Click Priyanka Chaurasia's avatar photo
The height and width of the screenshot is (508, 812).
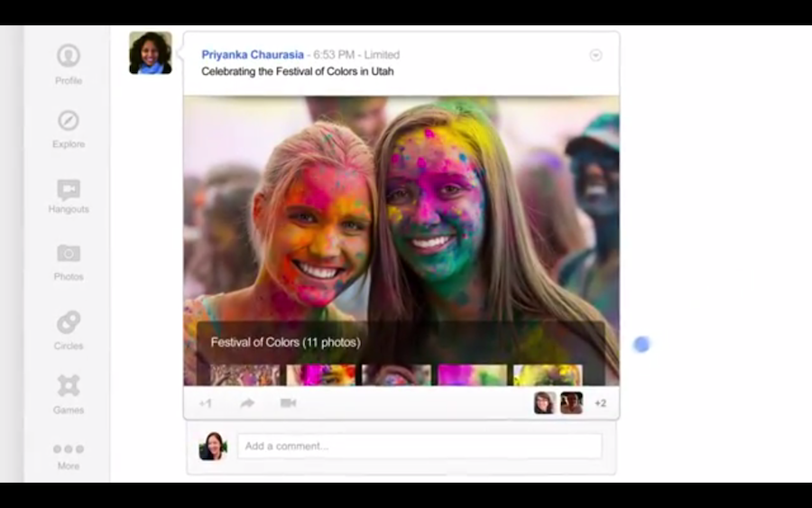(151, 53)
